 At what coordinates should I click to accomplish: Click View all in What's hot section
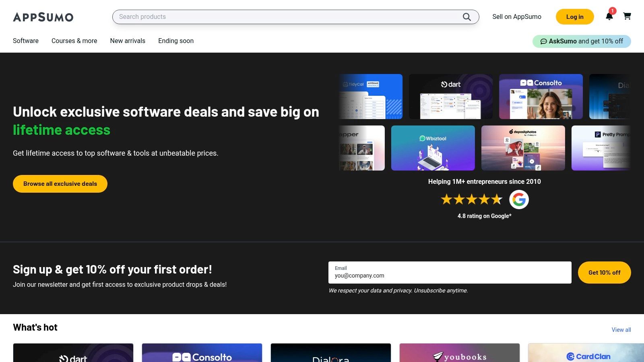coord(621,329)
